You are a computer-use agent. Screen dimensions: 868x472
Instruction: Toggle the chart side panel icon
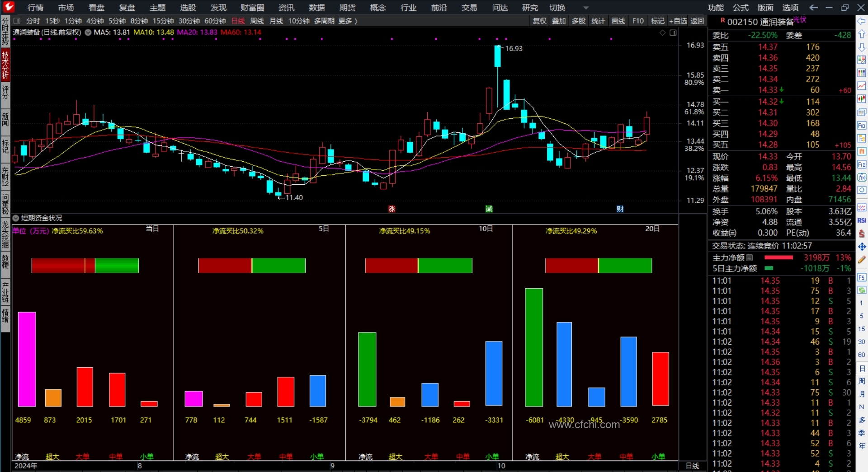click(673, 33)
